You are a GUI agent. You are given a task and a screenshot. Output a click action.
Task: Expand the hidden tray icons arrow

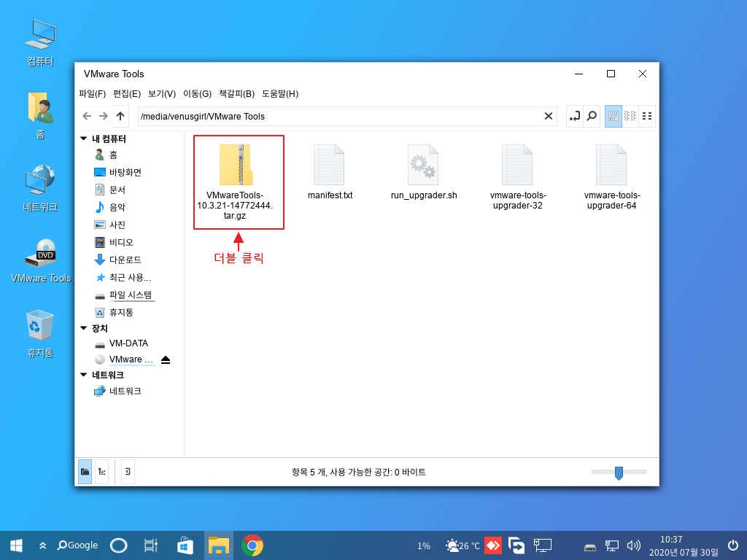[43, 545]
